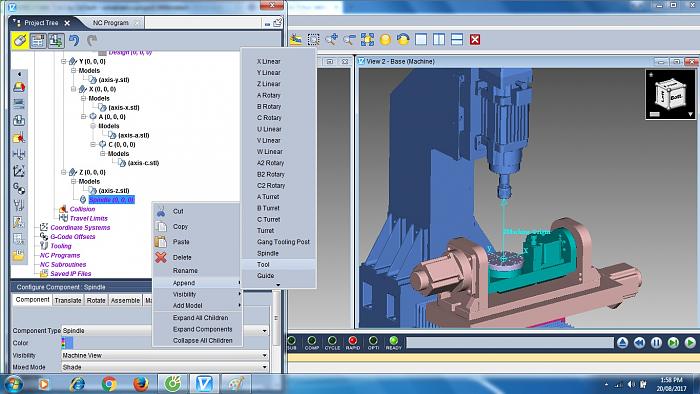Click the red X close view icon
Screen dimensions: 700x394
tap(475, 40)
